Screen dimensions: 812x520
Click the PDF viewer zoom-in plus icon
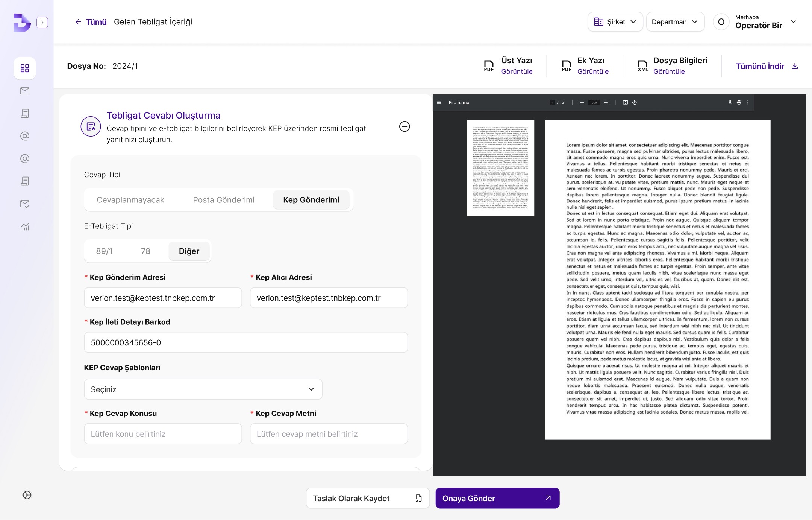[606, 102]
